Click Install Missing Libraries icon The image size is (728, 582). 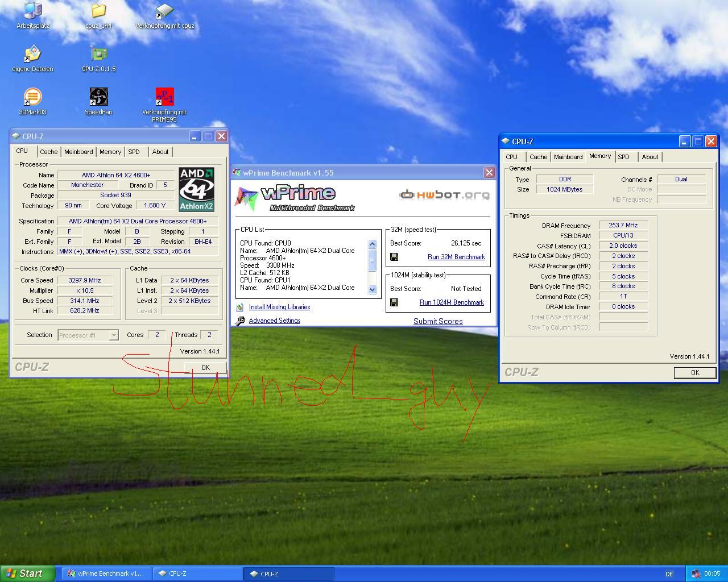click(x=240, y=307)
